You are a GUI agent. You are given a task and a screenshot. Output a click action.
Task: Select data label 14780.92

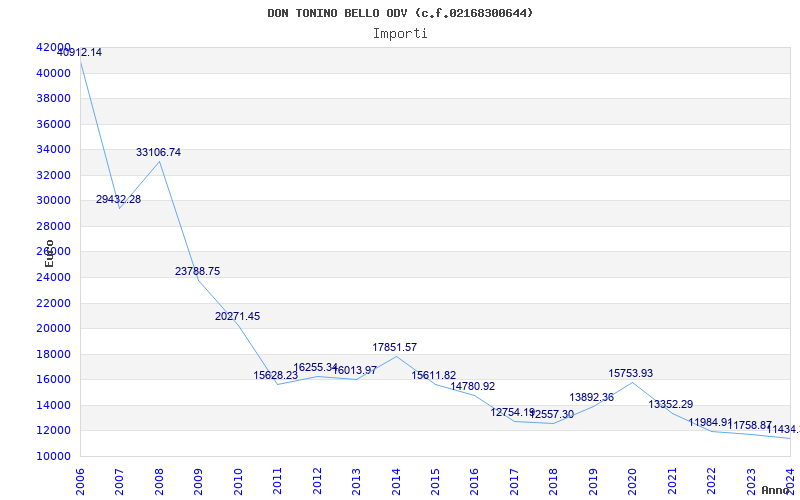click(x=472, y=386)
